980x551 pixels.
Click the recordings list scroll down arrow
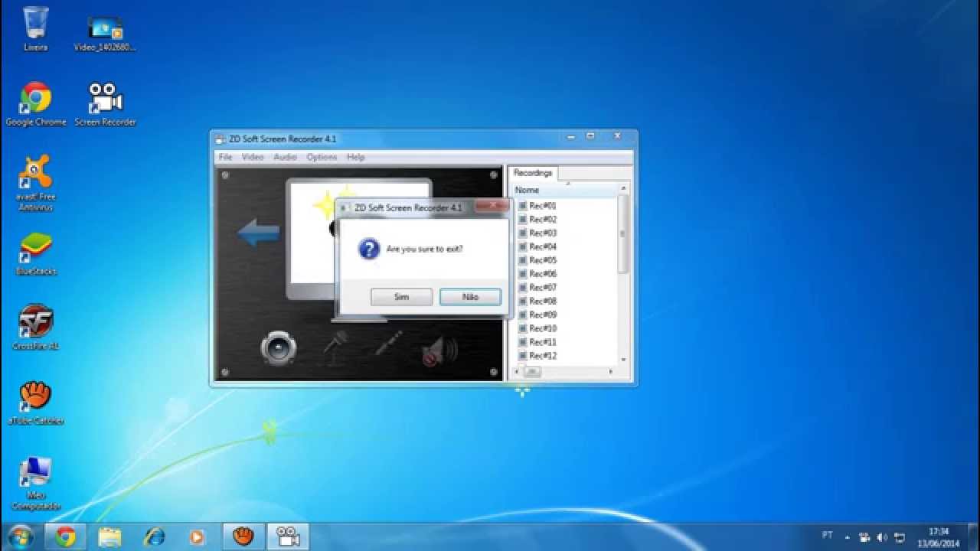623,359
